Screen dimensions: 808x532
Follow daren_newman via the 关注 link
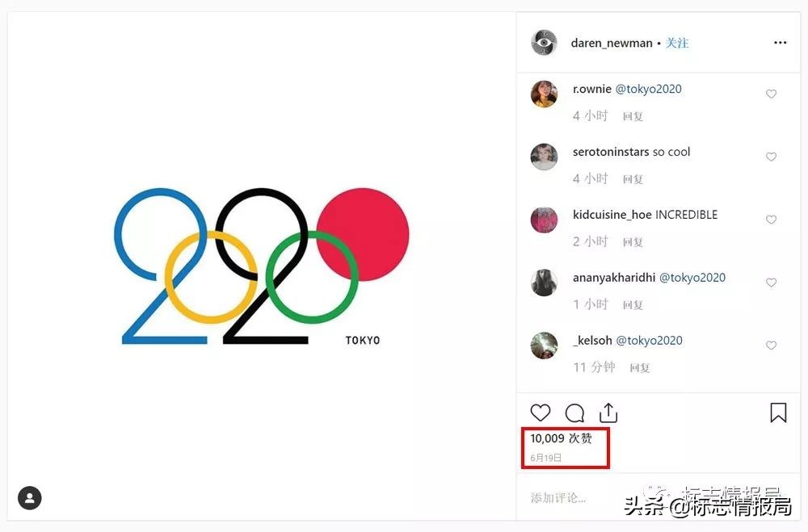[677, 43]
